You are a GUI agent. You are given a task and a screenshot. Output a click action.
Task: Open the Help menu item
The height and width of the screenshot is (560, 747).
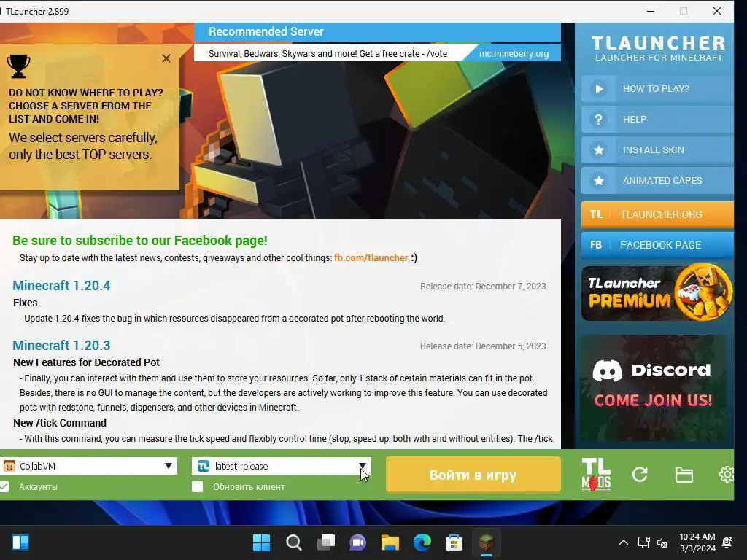click(657, 119)
